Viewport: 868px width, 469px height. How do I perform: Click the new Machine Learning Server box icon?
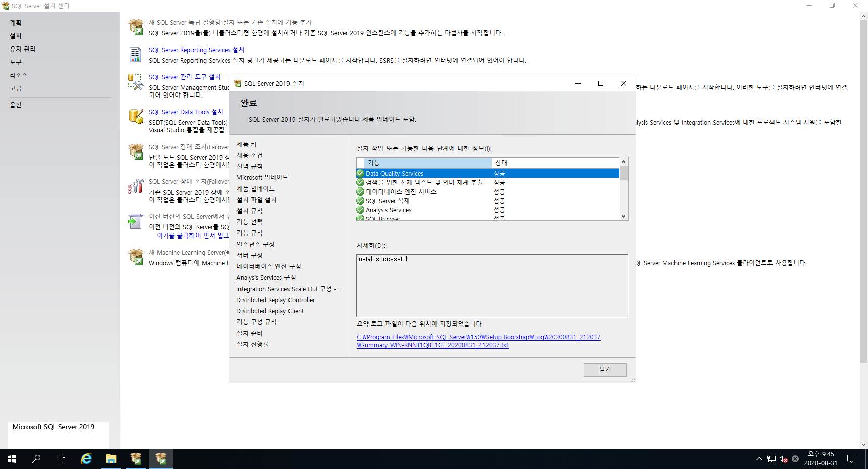(136, 257)
